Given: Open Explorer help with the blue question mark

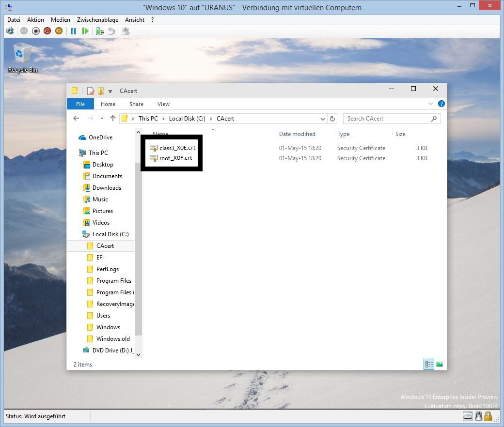Looking at the screenshot, I should coord(441,104).
